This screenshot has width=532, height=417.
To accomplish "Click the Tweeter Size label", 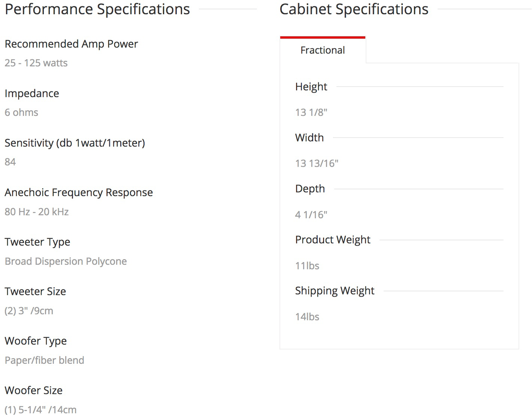I will click(35, 291).
